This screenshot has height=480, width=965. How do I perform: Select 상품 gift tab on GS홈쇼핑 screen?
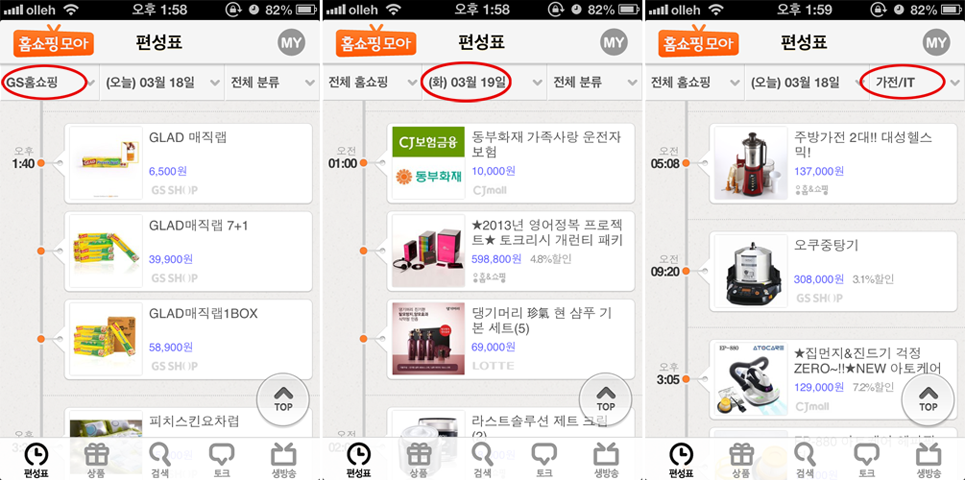97,460
